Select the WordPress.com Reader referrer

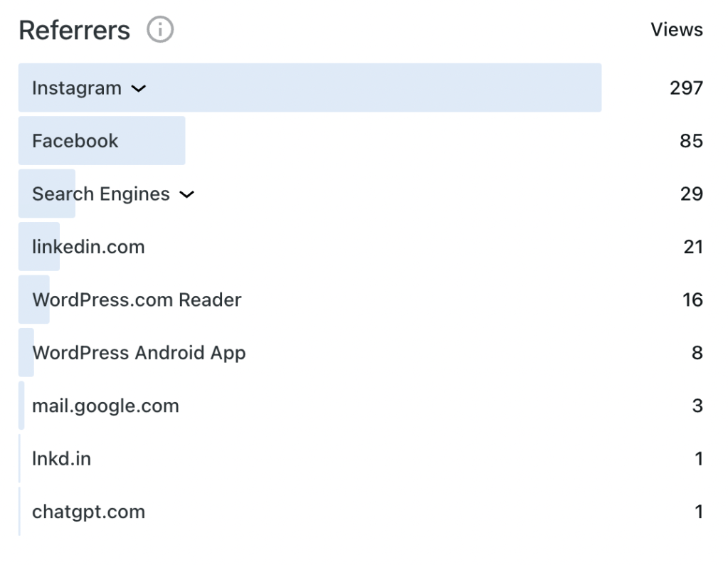pyautogui.click(x=137, y=300)
